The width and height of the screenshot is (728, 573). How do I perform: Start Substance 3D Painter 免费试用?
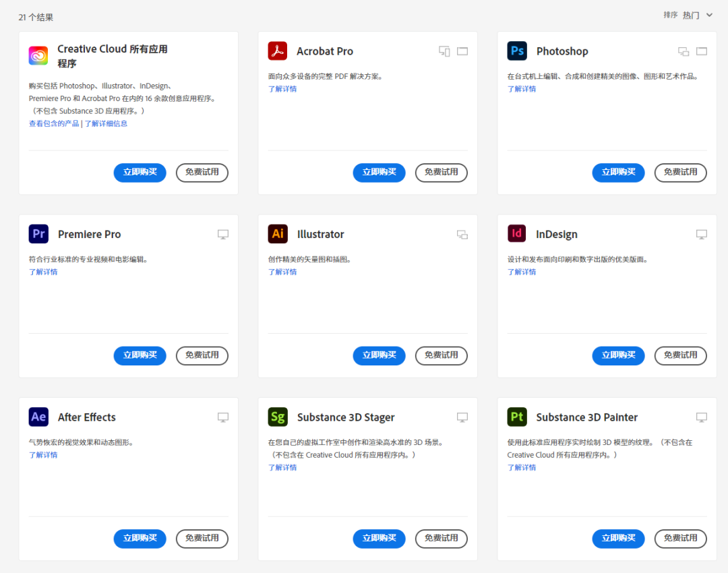pos(680,538)
